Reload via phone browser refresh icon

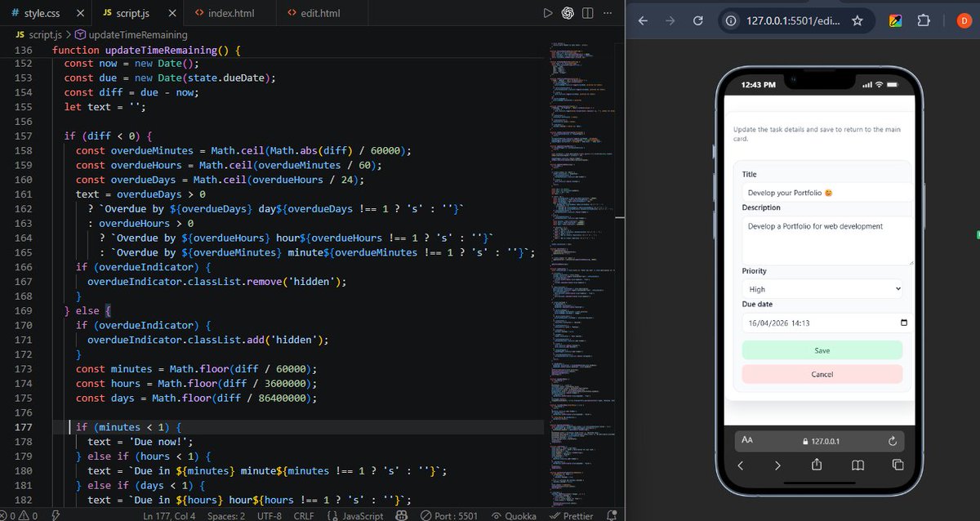click(x=892, y=441)
